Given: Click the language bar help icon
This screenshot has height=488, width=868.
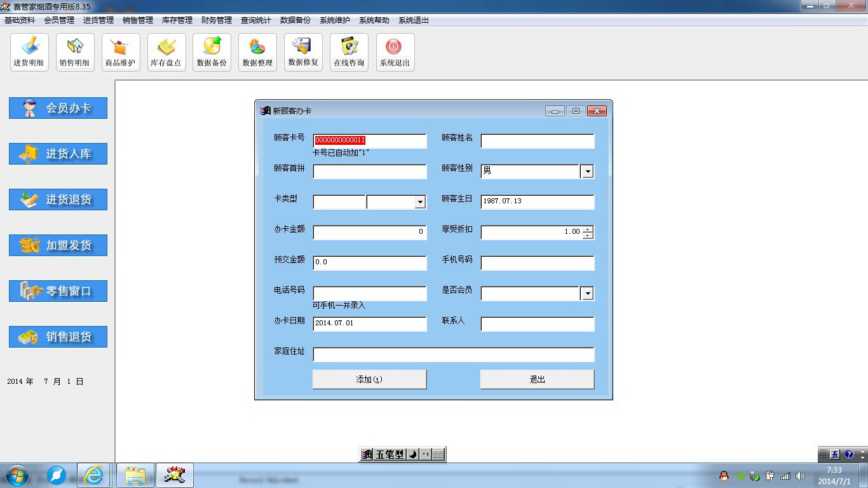Looking at the screenshot, I should tap(848, 454).
